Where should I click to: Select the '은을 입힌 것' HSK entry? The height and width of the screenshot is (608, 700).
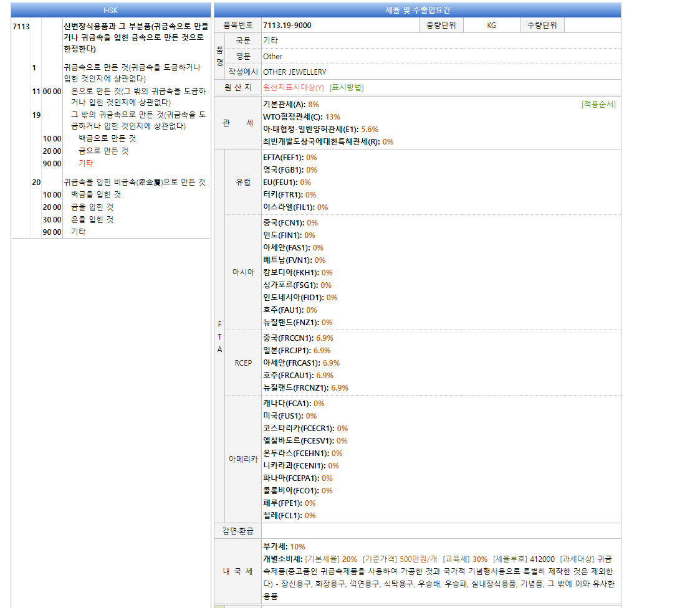coord(92,219)
